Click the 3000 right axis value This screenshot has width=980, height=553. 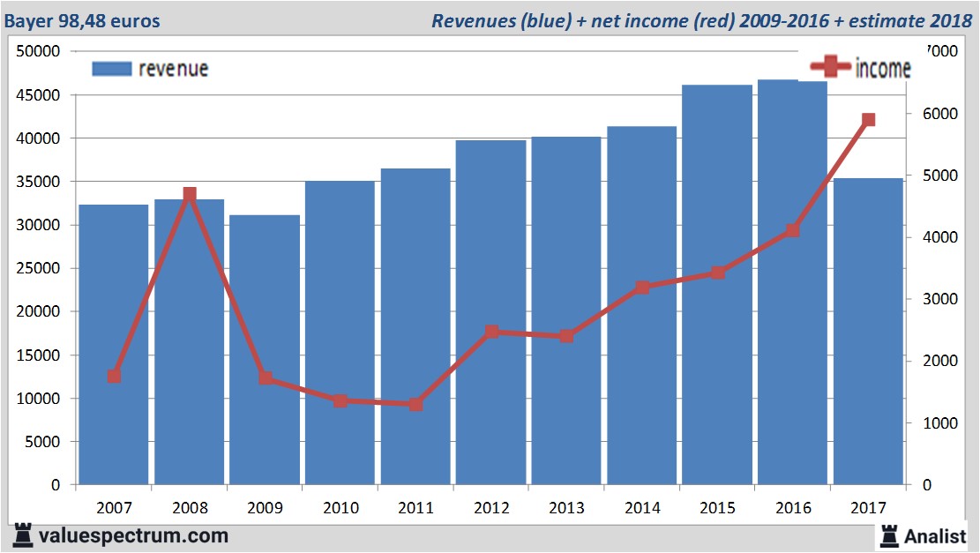coord(940,299)
